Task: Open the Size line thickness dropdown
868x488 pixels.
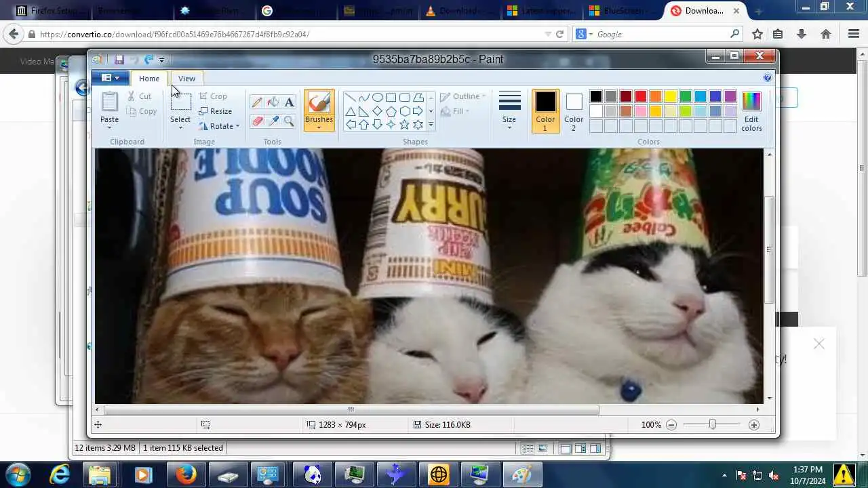Action: (509, 111)
